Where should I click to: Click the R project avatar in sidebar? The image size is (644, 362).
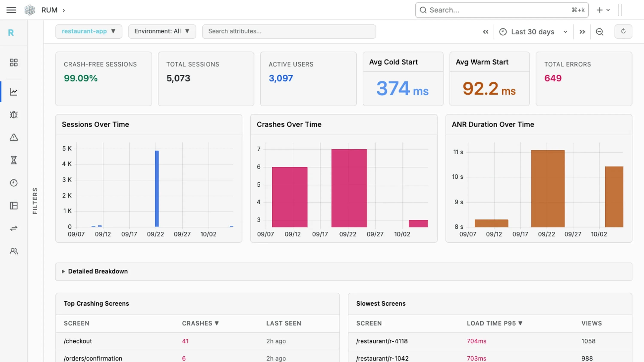click(x=11, y=32)
